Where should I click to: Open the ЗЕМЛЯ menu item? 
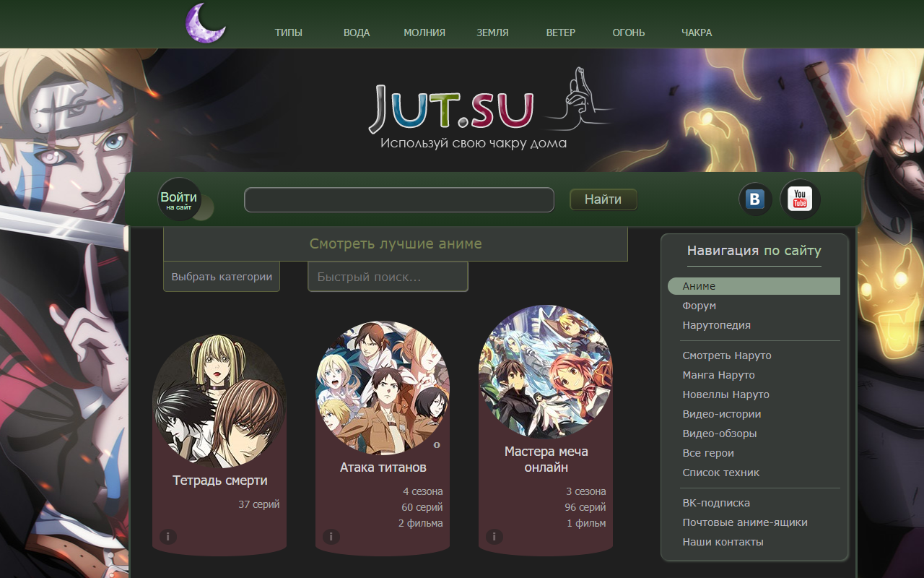click(492, 33)
